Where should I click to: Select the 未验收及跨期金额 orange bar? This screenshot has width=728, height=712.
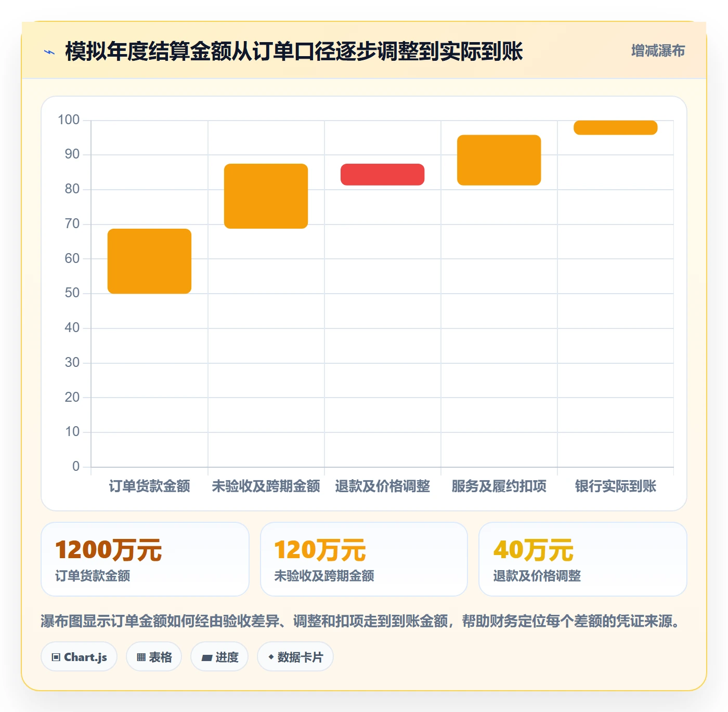coord(266,196)
